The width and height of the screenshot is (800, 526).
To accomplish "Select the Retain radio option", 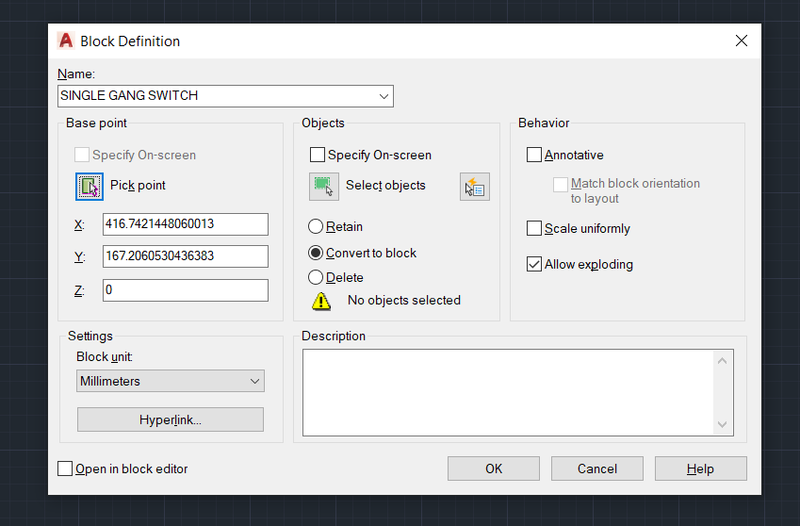I will [316, 227].
